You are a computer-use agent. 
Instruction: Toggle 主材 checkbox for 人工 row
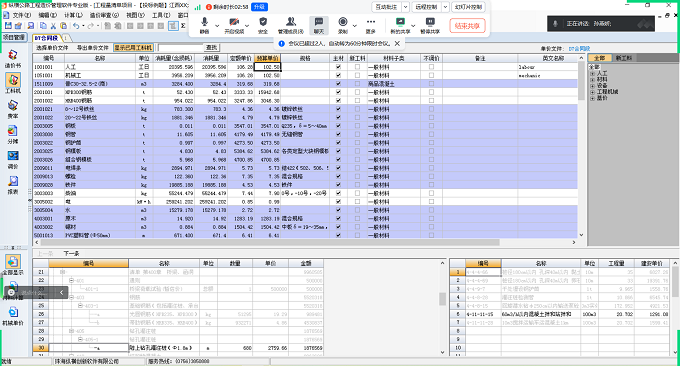click(x=338, y=67)
